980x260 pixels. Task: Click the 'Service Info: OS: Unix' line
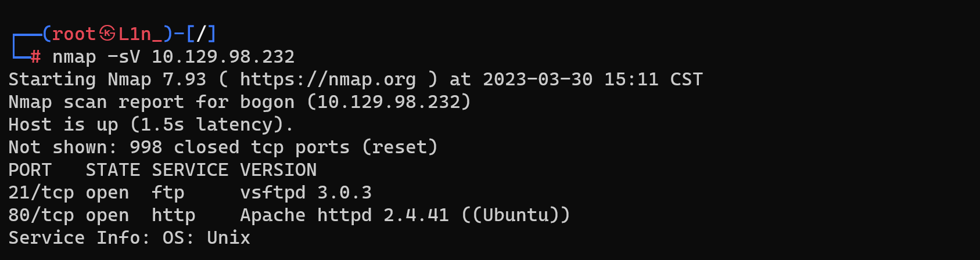coord(130,238)
